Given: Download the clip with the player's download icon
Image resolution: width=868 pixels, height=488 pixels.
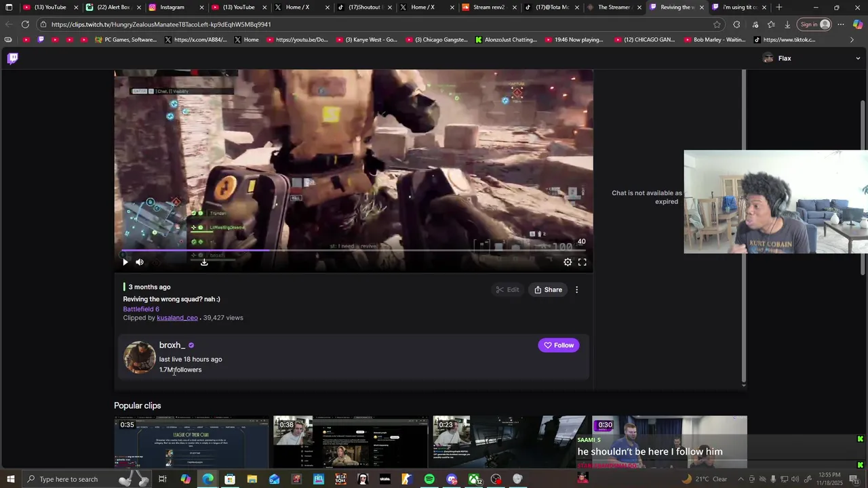Looking at the screenshot, I should [x=204, y=262].
